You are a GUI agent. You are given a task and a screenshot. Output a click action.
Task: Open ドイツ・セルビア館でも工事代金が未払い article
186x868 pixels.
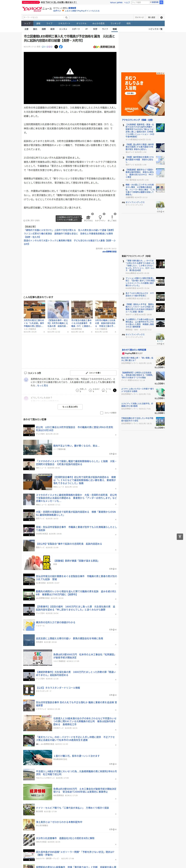pyautogui.click(x=73, y=808)
